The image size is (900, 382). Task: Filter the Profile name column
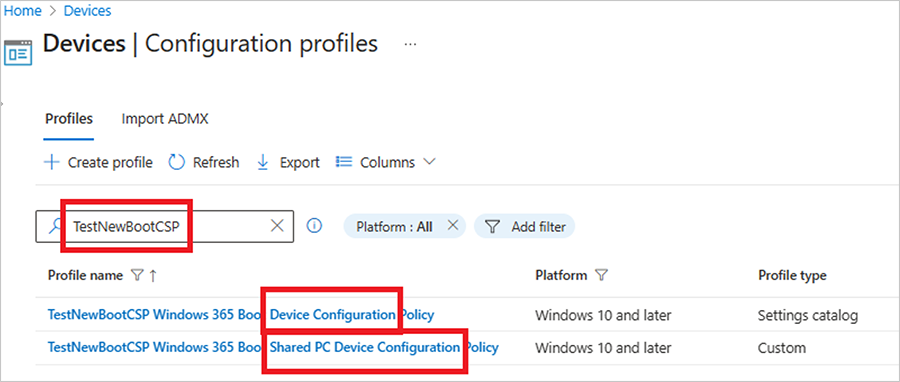[137, 276]
